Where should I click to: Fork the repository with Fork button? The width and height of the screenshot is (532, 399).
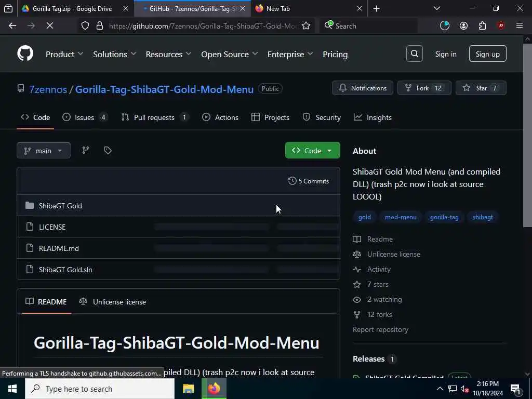pyautogui.click(x=424, y=88)
